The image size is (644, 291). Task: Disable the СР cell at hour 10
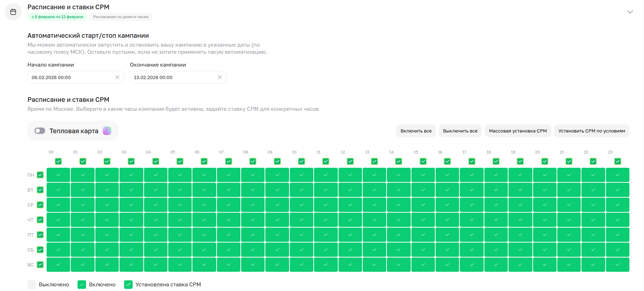(301, 205)
